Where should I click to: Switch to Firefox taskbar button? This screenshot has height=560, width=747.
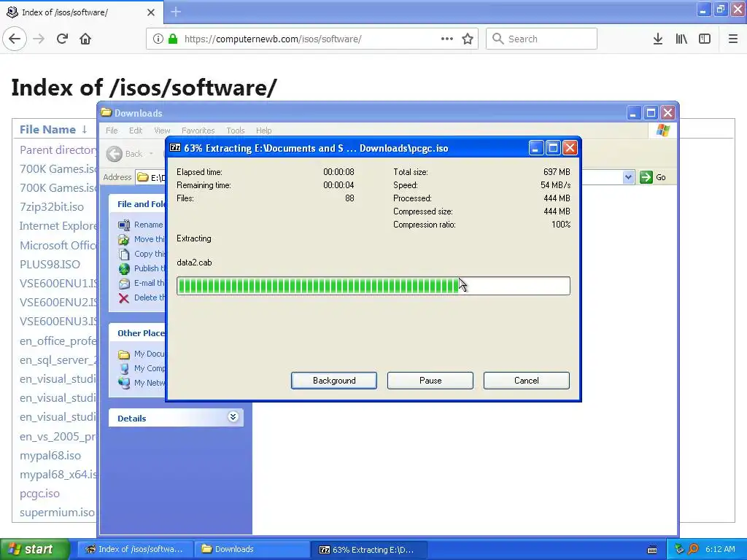point(135,549)
